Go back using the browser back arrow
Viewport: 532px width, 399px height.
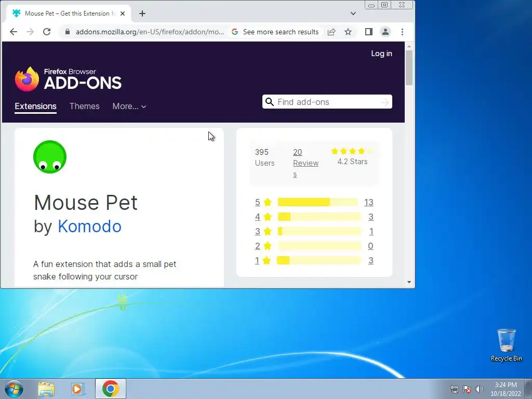13,32
